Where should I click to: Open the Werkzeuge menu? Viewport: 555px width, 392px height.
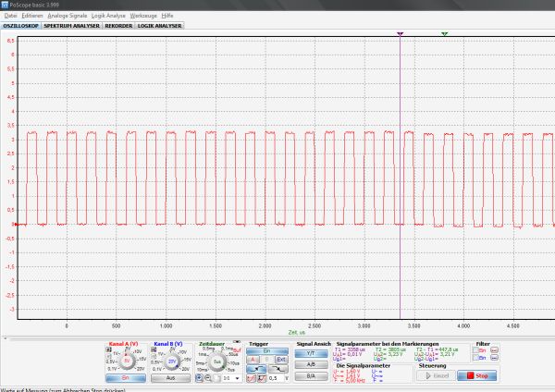pyautogui.click(x=143, y=16)
